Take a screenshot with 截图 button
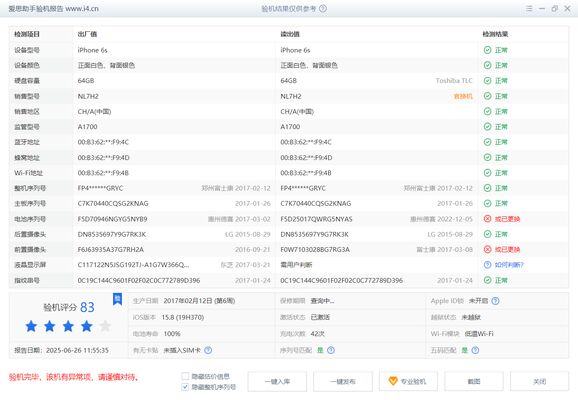Image resolution: width=578 pixels, height=400 pixels. 474,381
